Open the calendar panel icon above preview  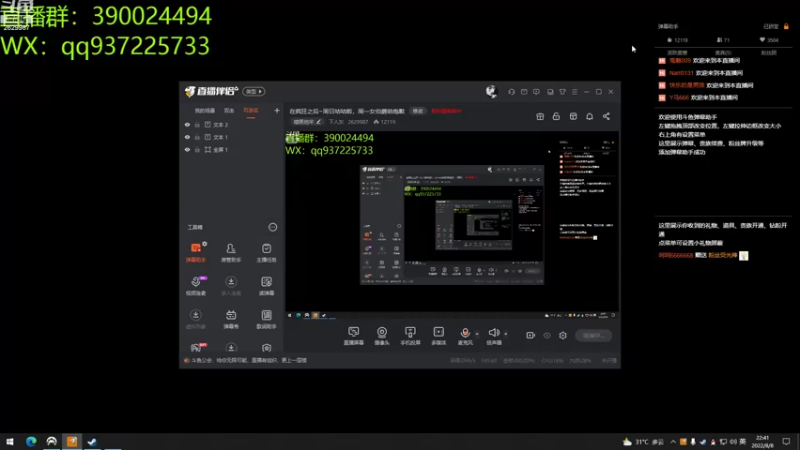point(573,116)
